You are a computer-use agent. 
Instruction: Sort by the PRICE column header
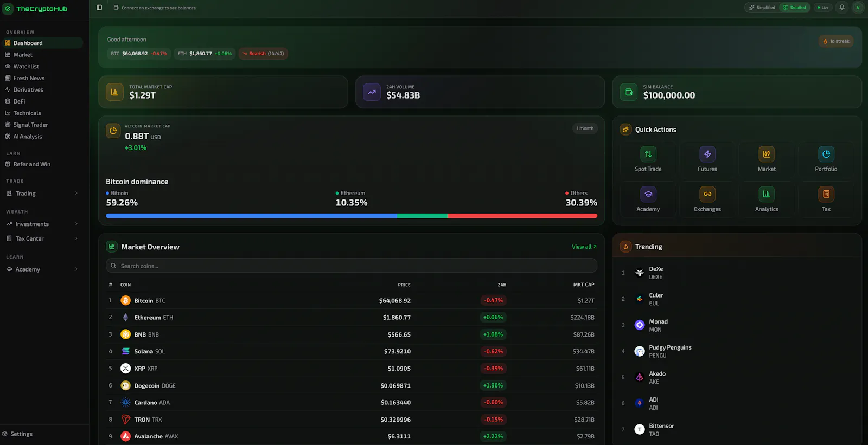point(404,285)
